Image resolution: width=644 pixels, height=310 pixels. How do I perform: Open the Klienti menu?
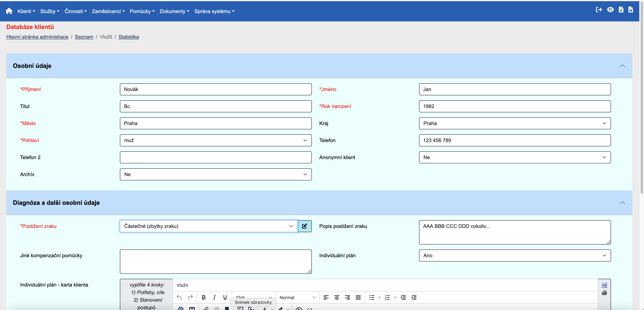[x=26, y=11]
